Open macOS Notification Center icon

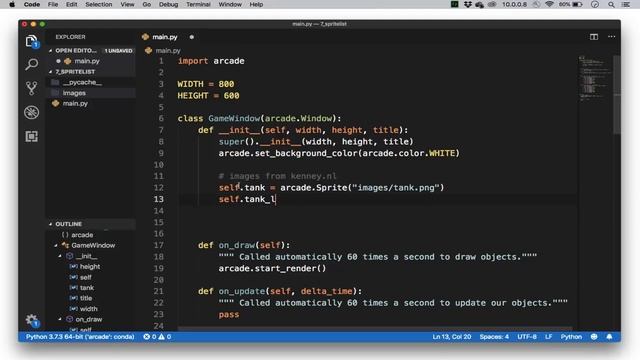coord(626,4)
